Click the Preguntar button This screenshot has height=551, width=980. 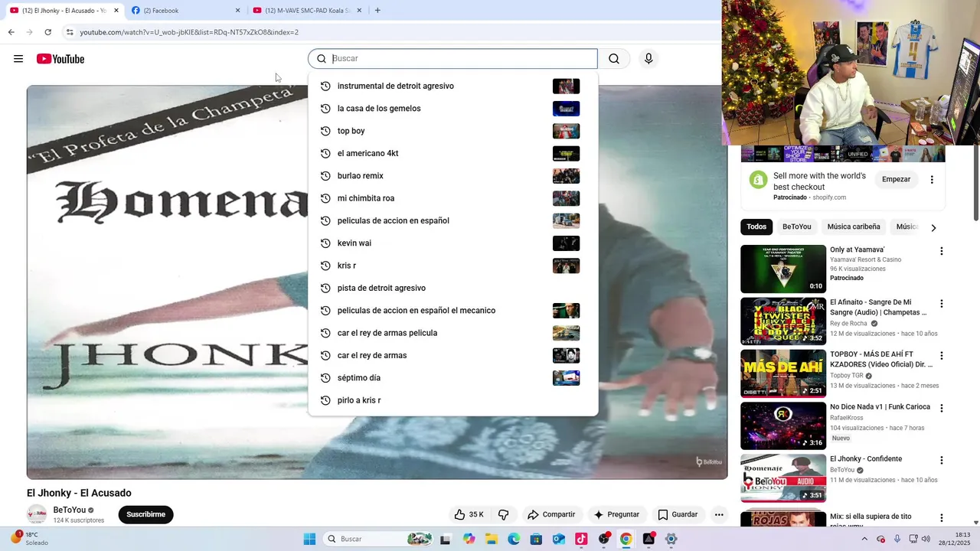[616, 514]
